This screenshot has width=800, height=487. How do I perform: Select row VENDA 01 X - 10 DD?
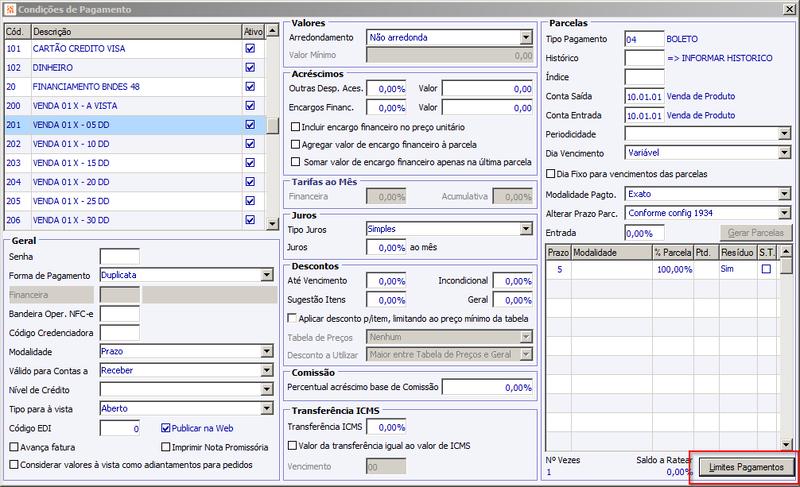pos(135,144)
